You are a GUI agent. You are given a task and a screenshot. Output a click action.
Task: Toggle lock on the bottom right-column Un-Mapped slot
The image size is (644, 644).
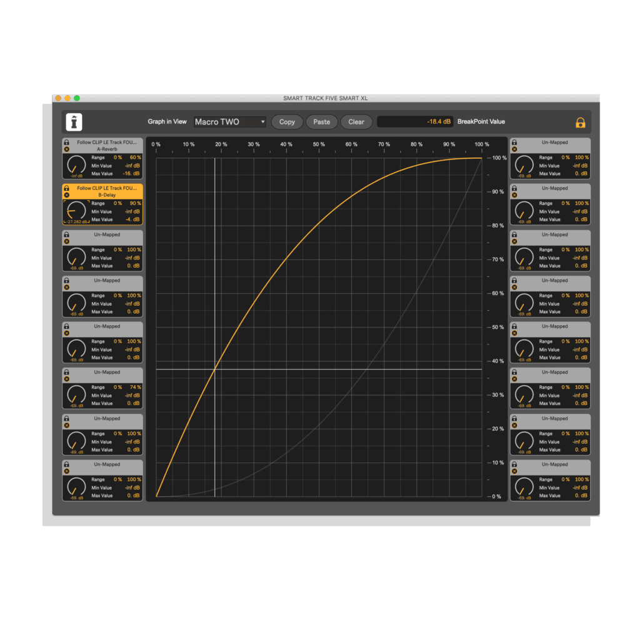tap(514, 464)
